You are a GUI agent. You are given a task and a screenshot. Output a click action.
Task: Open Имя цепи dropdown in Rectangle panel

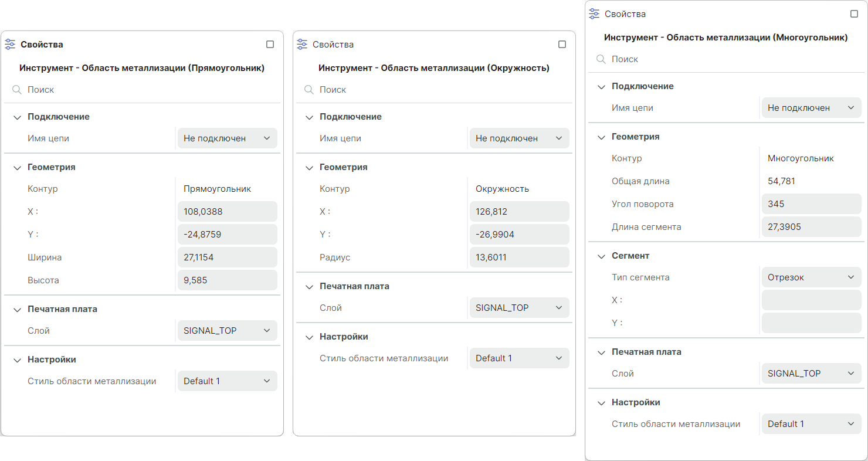click(x=227, y=138)
